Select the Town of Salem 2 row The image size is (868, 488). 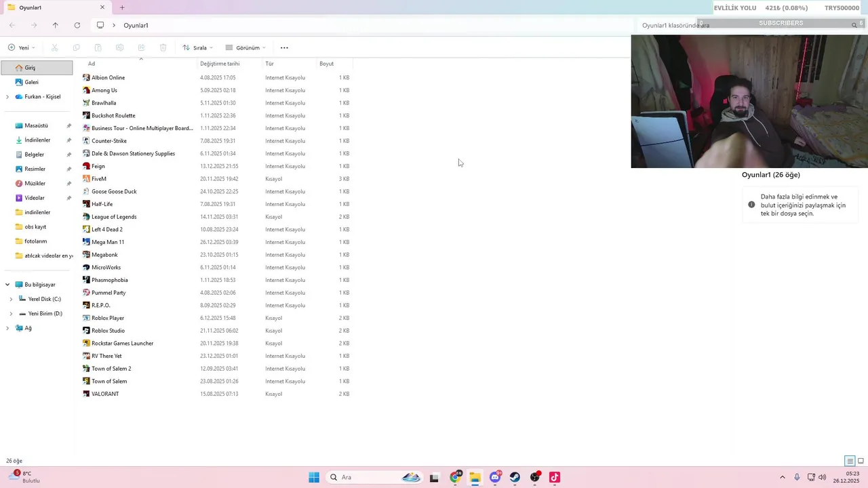tap(217, 369)
